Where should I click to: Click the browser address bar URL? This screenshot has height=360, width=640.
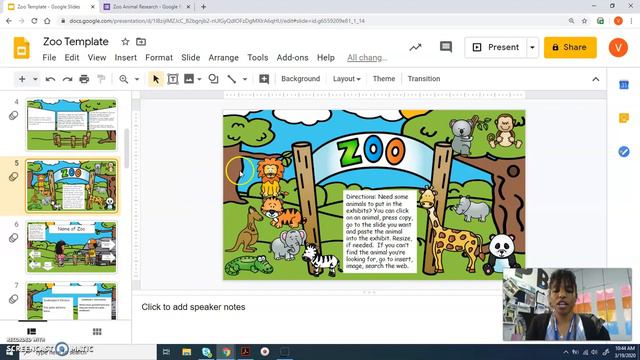(x=217, y=21)
